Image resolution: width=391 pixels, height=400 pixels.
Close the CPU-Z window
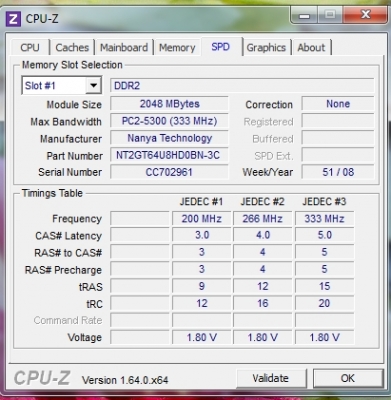(x=365, y=15)
